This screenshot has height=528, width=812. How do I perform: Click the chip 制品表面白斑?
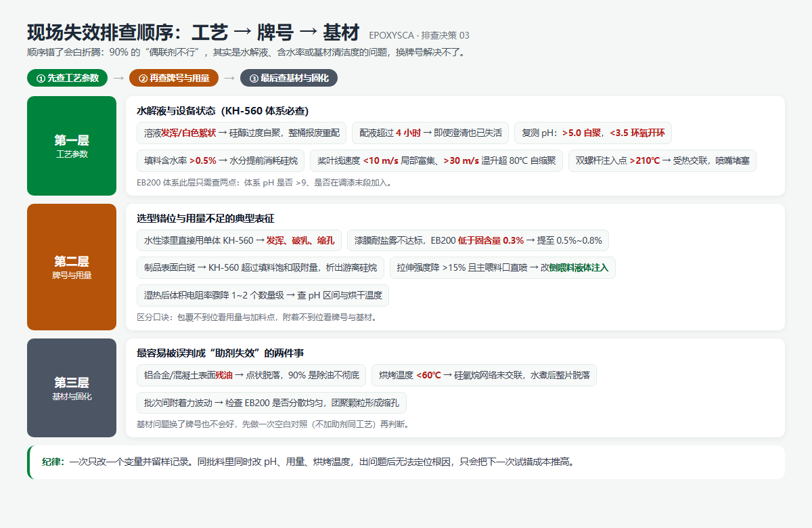(x=261, y=267)
